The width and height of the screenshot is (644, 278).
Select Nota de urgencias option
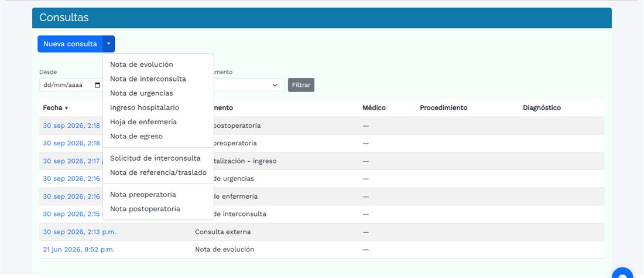[158, 93]
